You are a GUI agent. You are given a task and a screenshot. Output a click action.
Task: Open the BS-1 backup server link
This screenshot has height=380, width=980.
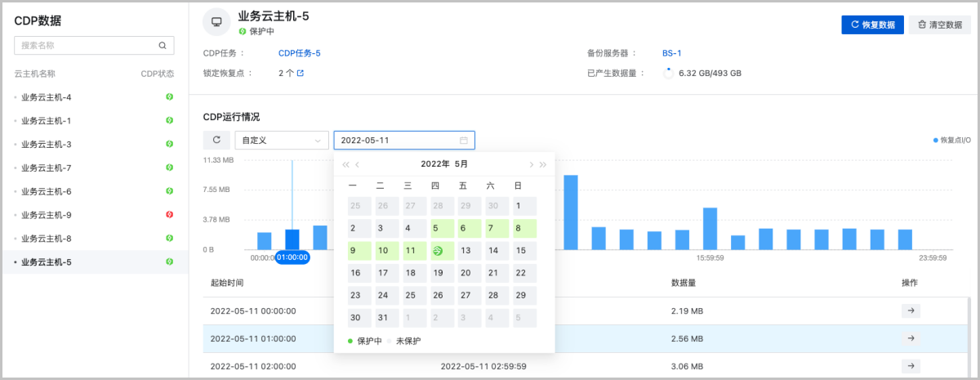[671, 53]
